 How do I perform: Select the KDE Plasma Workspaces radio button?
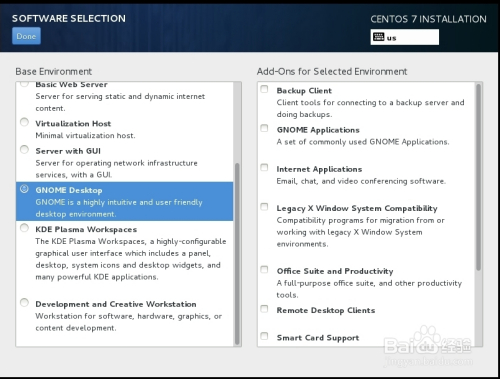click(x=24, y=228)
